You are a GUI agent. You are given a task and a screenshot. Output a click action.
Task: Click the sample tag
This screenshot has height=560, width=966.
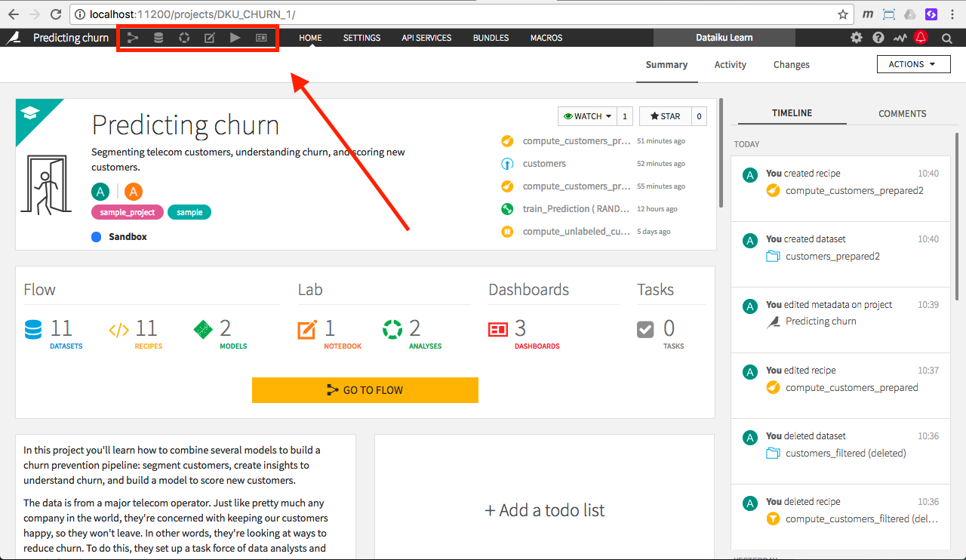click(189, 213)
